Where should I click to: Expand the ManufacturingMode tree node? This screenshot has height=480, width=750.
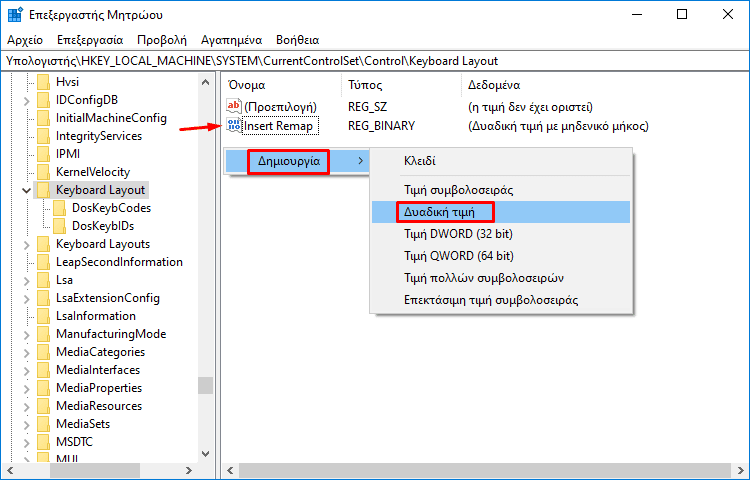point(27,335)
